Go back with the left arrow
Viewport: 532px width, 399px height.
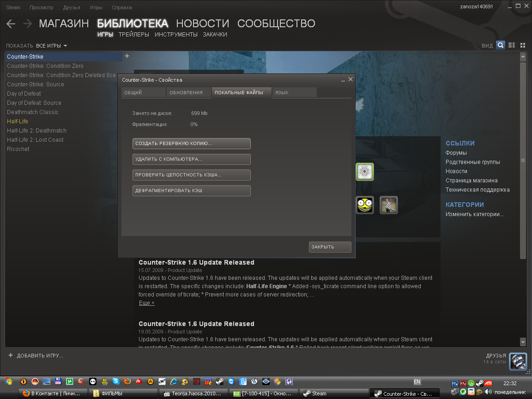point(11,24)
